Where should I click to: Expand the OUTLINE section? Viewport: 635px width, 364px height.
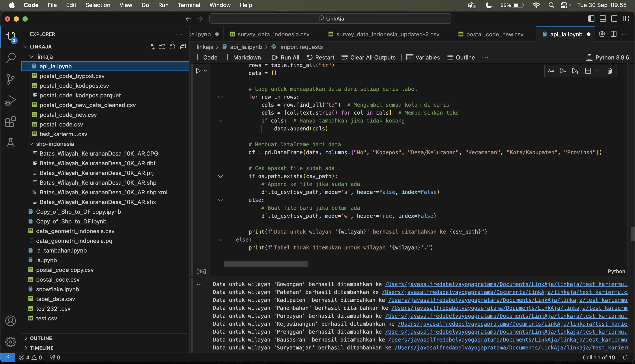point(25,338)
